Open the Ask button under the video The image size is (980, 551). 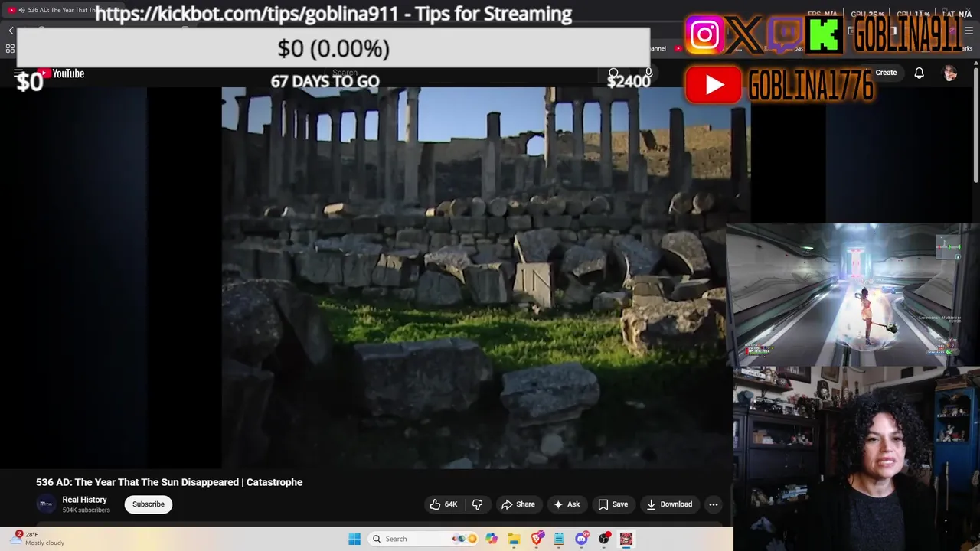(x=567, y=504)
